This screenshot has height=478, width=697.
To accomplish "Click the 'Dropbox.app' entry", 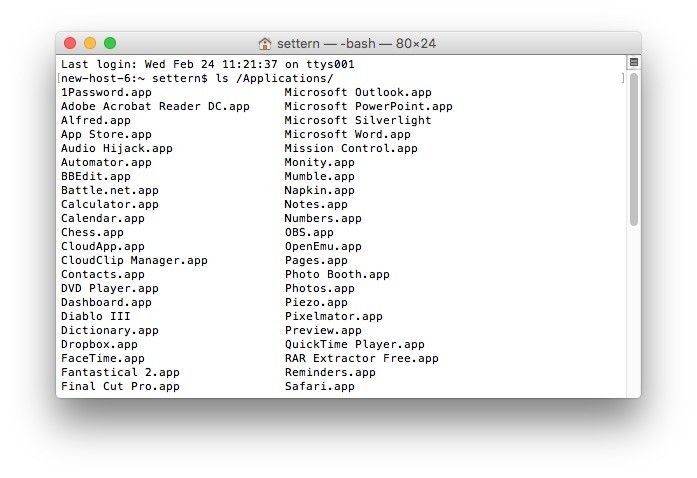I will pyautogui.click(x=99, y=344).
